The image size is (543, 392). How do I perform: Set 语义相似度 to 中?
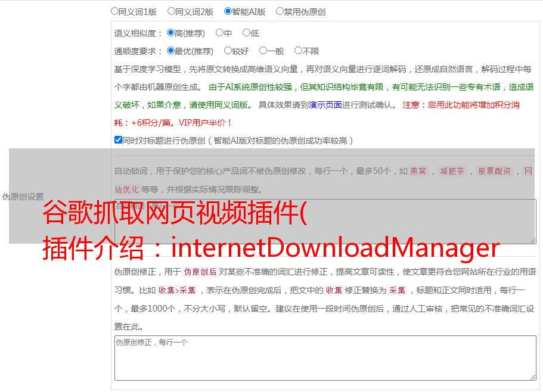219,33
